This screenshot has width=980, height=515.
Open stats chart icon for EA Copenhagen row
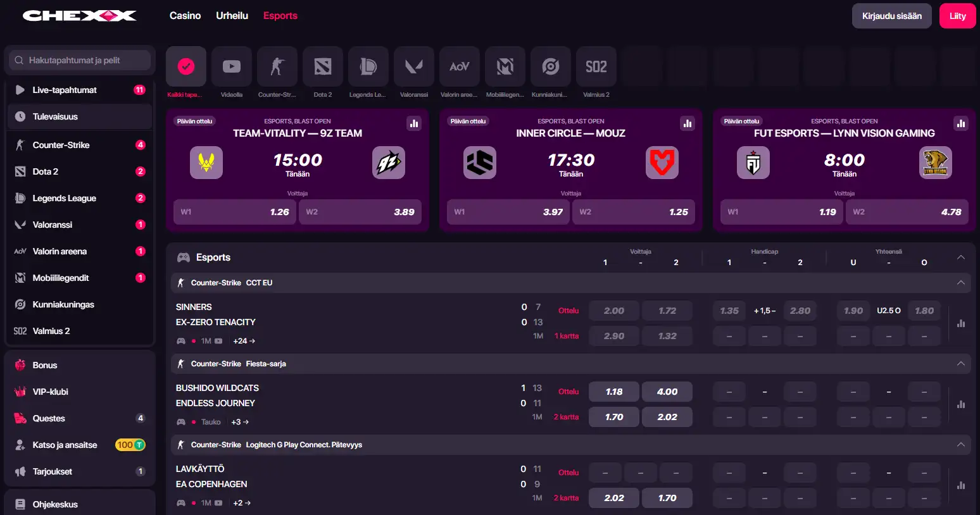(x=961, y=485)
